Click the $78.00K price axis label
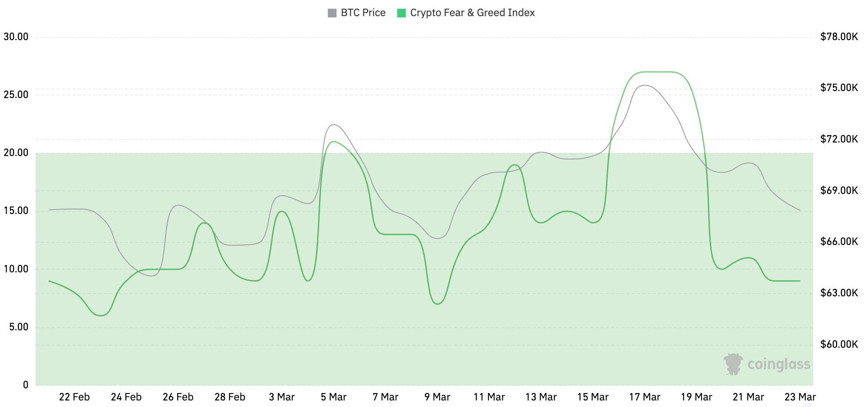Image resolution: width=868 pixels, height=407 pixels. coord(839,37)
